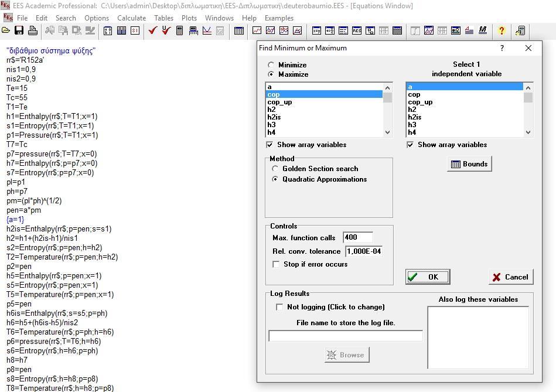This screenshot has height=392, width=556.
Task: Open the Plots menu
Action: (x=189, y=18)
